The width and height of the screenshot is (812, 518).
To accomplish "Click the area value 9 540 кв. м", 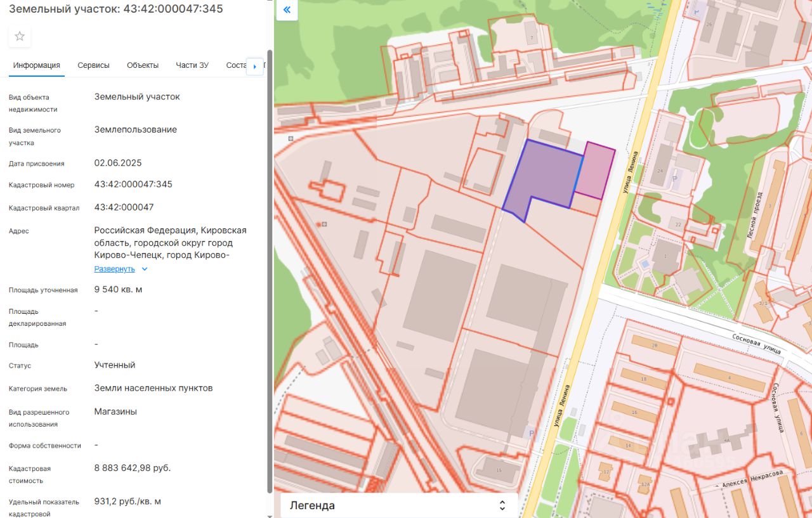I will pyautogui.click(x=118, y=290).
